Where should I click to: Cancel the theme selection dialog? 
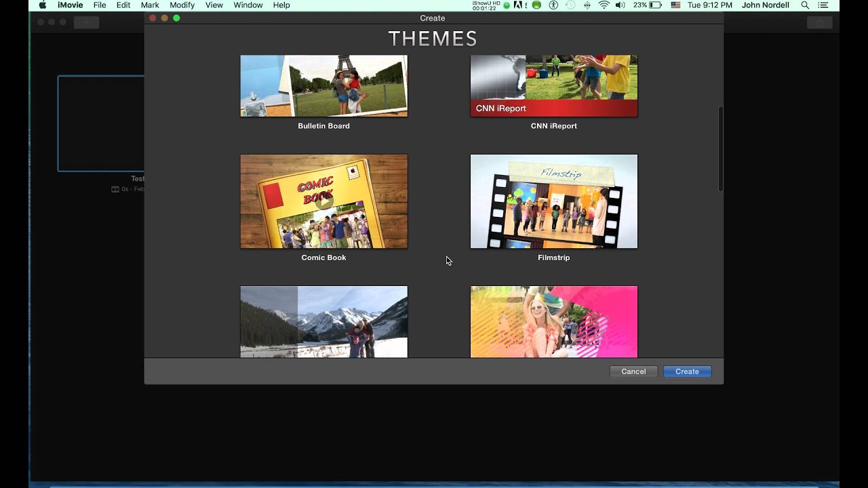click(633, 371)
